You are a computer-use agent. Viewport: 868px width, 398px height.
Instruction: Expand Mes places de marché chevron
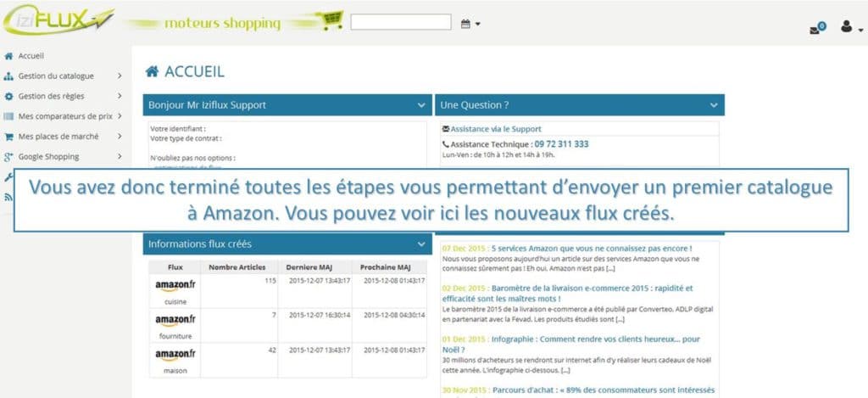click(120, 137)
